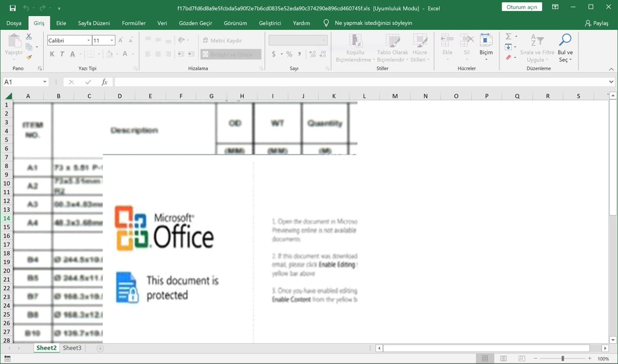The image size is (618, 364).
Task: Switch to the Formüller tab
Action: coord(134,23)
